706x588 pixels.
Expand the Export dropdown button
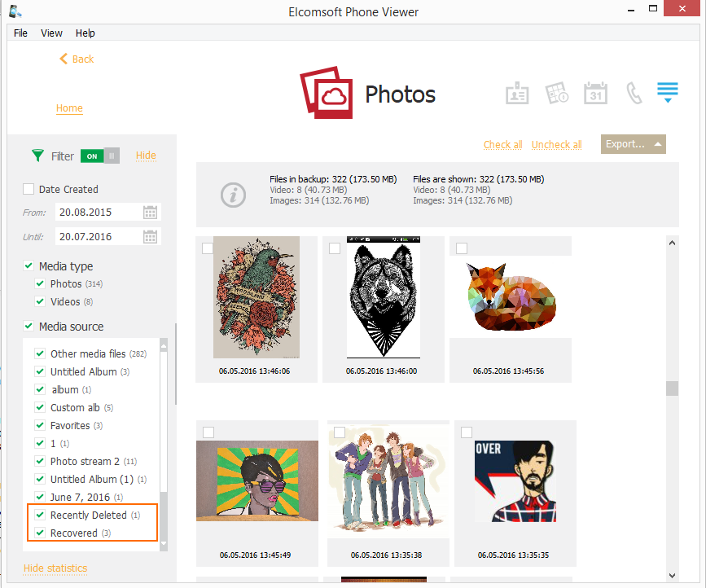point(633,144)
